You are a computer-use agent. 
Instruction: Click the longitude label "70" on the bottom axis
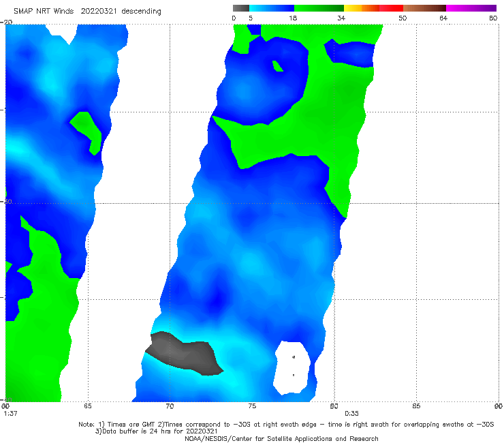coord(170,406)
